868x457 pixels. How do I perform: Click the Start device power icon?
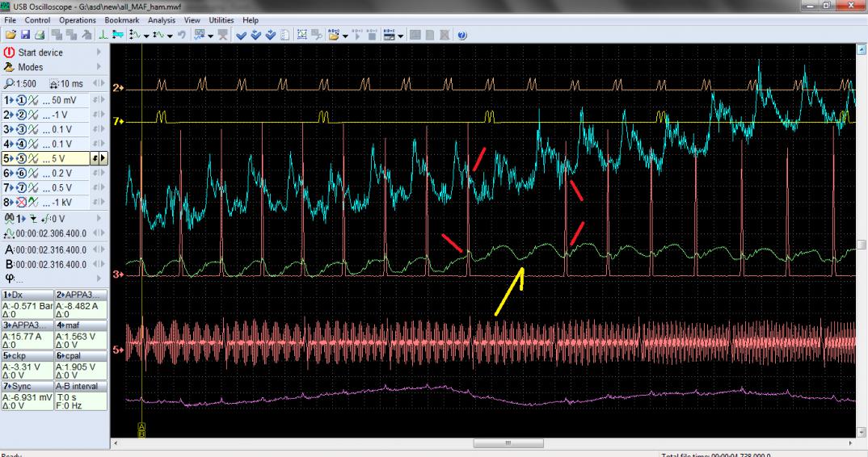(x=9, y=52)
